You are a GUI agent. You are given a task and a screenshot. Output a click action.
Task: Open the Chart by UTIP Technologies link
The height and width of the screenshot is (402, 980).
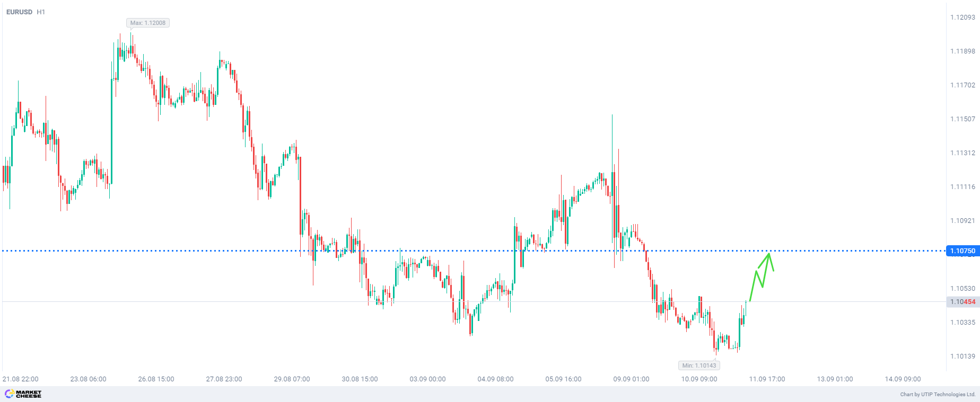coord(938,394)
